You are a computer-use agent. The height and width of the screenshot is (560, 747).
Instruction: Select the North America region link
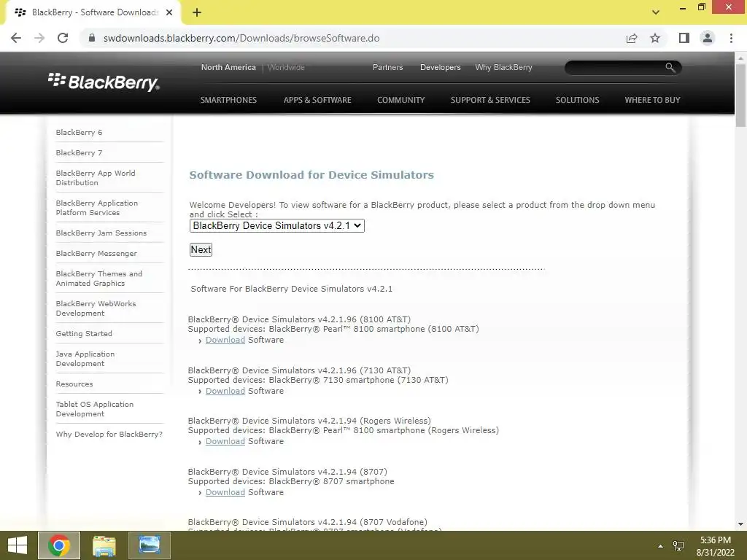click(x=228, y=67)
